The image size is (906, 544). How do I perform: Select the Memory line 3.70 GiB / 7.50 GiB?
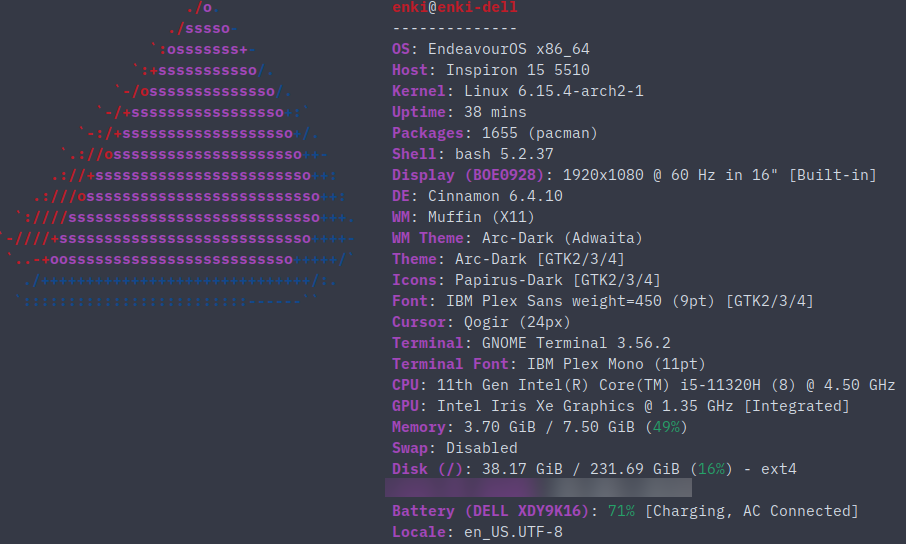coord(540,427)
